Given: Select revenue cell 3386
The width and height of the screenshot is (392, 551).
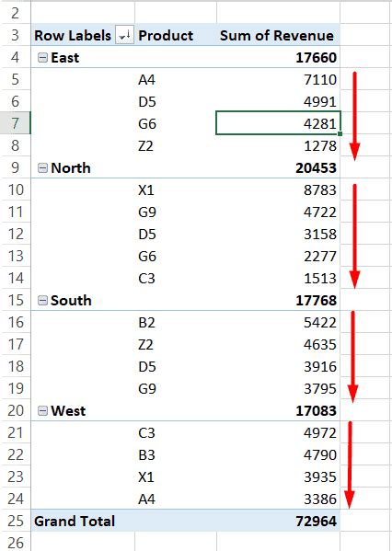Looking at the screenshot, I should pos(278,499).
